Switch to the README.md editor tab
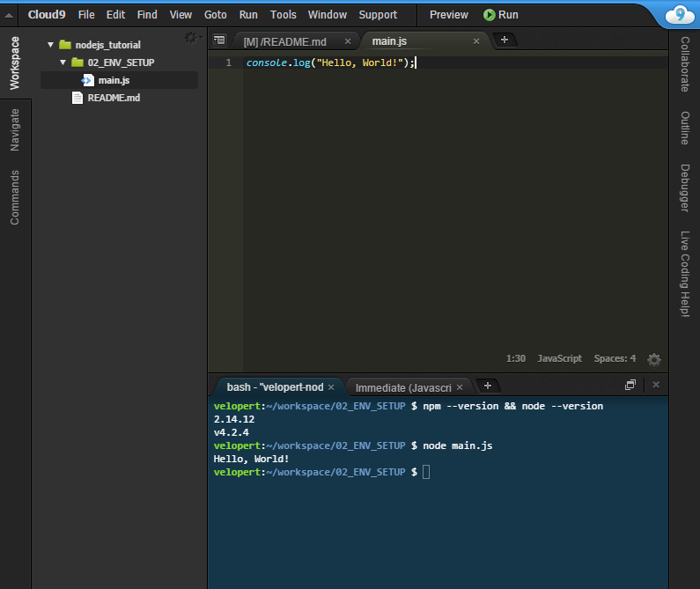 point(284,41)
